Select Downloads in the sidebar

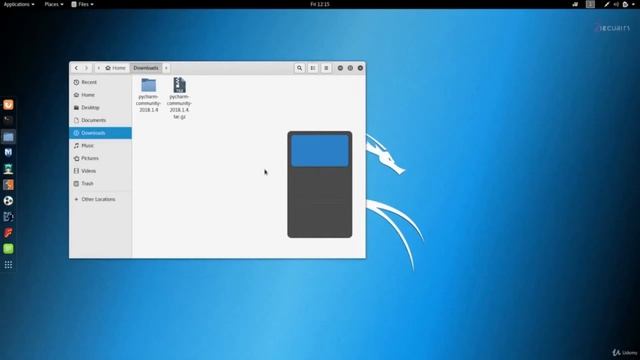point(100,133)
